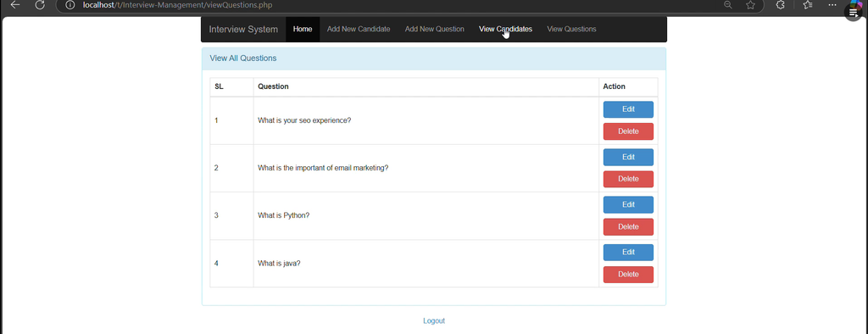Open browser extensions puzzle icon

[x=780, y=5]
